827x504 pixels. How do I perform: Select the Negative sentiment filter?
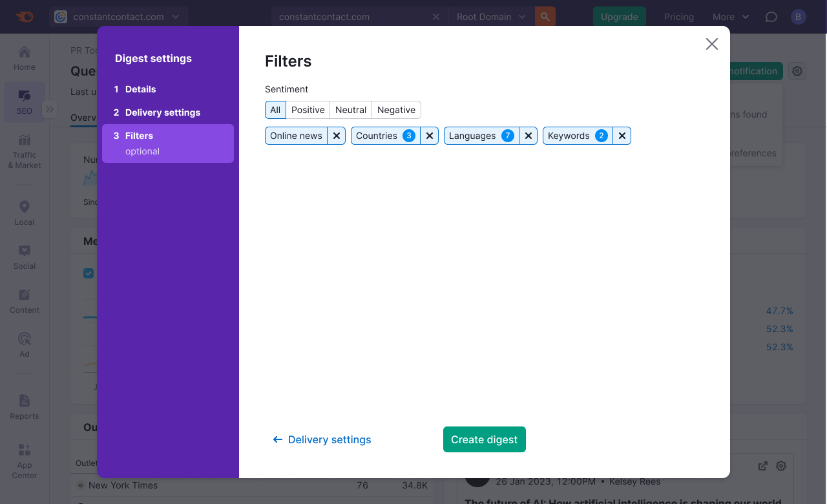coord(396,110)
